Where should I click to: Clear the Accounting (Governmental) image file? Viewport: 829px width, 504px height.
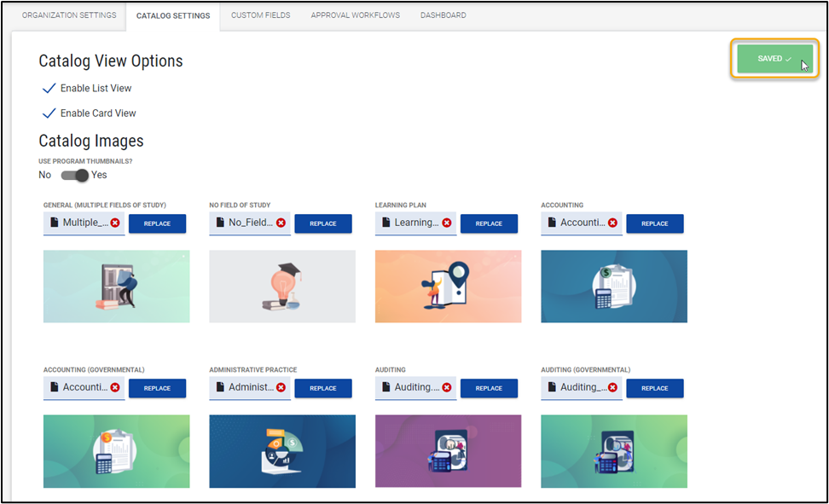[x=115, y=388]
